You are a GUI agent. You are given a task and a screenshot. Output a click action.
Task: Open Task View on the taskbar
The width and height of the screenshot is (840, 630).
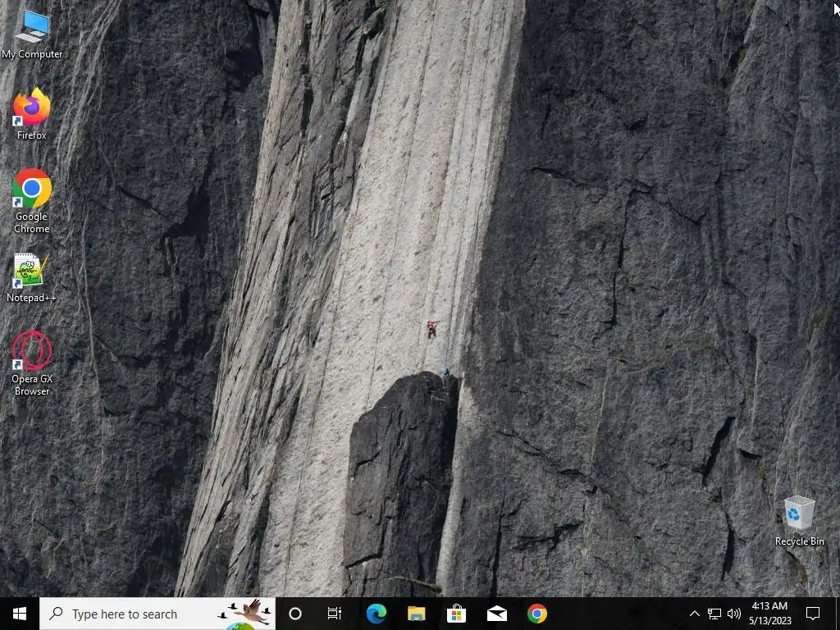click(335, 614)
